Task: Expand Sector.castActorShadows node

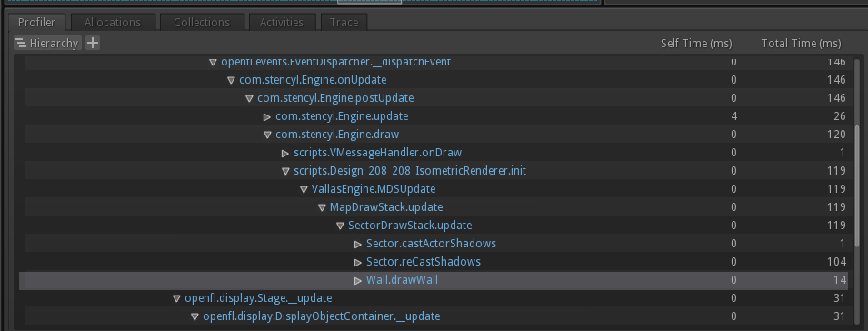Action: click(357, 244)
